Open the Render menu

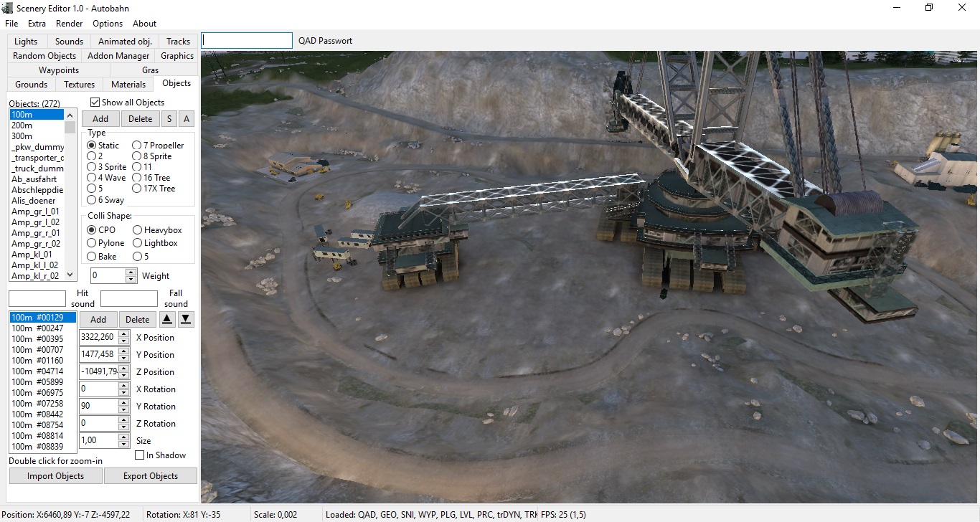(x=70, y=24)
